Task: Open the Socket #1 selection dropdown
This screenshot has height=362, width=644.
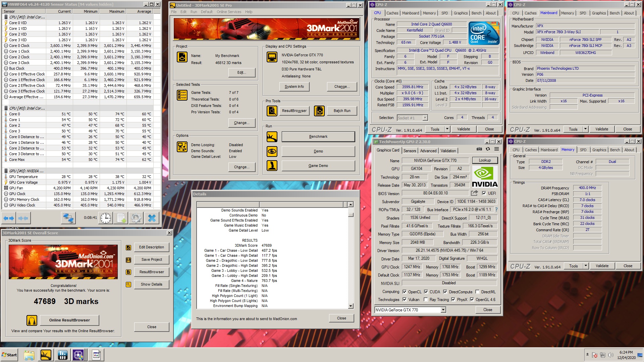Action: pos(425,118)
